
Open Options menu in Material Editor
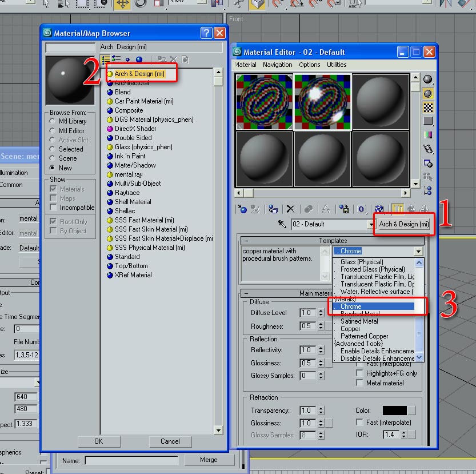click(309, 65)
